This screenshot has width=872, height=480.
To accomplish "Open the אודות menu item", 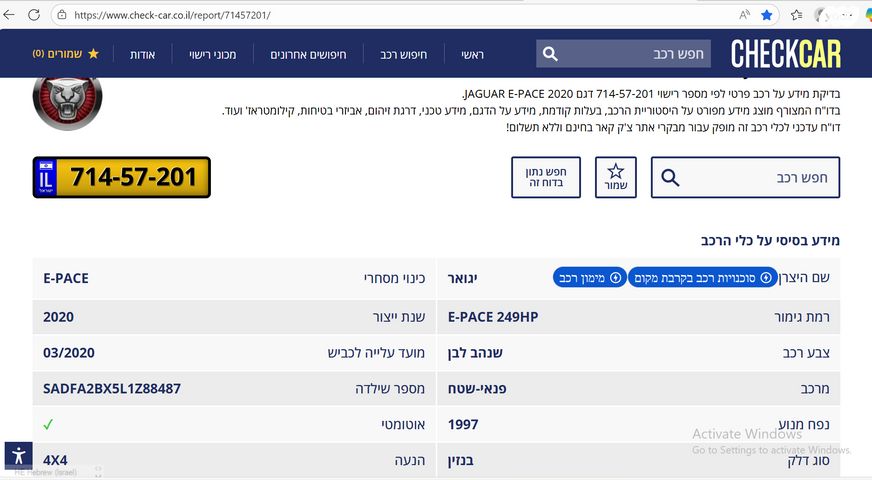I will click(142, 55).
